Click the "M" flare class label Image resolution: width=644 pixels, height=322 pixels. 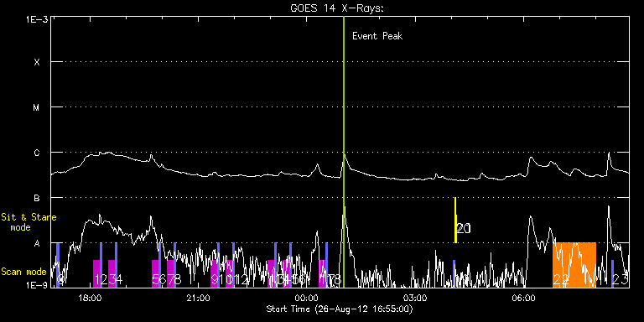click(x=37, y=107)
